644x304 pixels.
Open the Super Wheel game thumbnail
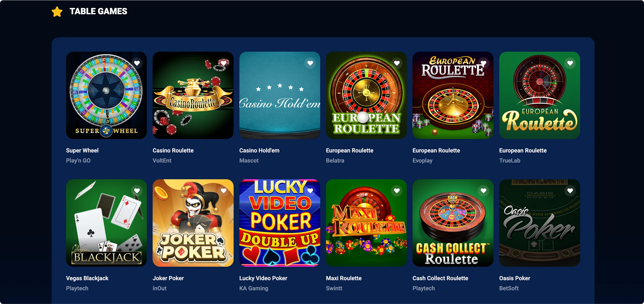106,95
